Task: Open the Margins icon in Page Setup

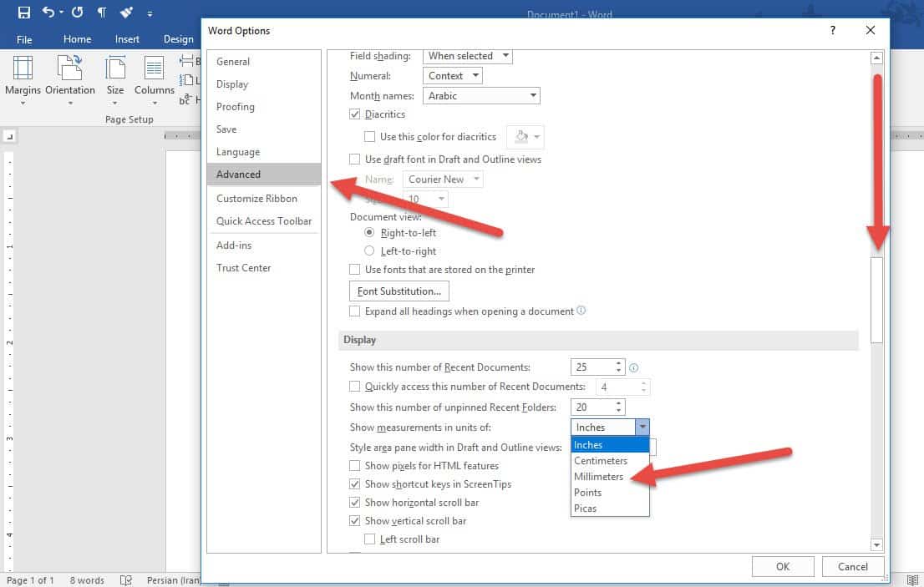Action: click(x=23, y=70)
